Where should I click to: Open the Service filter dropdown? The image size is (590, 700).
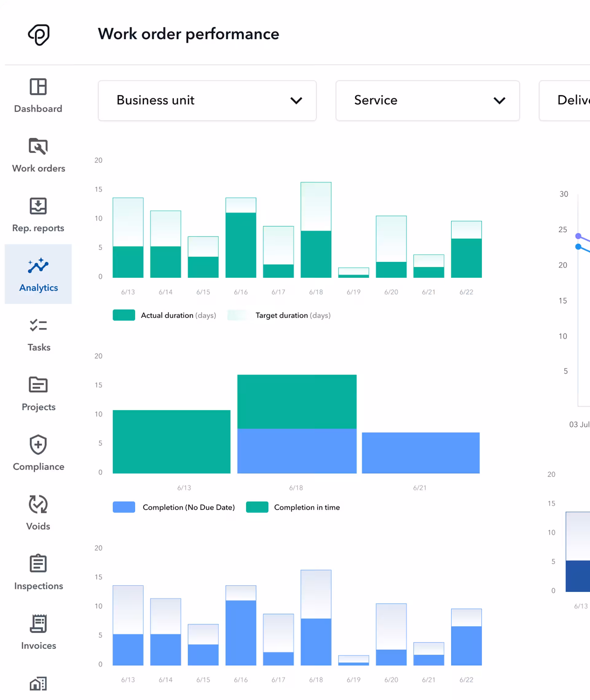point(427,100)
